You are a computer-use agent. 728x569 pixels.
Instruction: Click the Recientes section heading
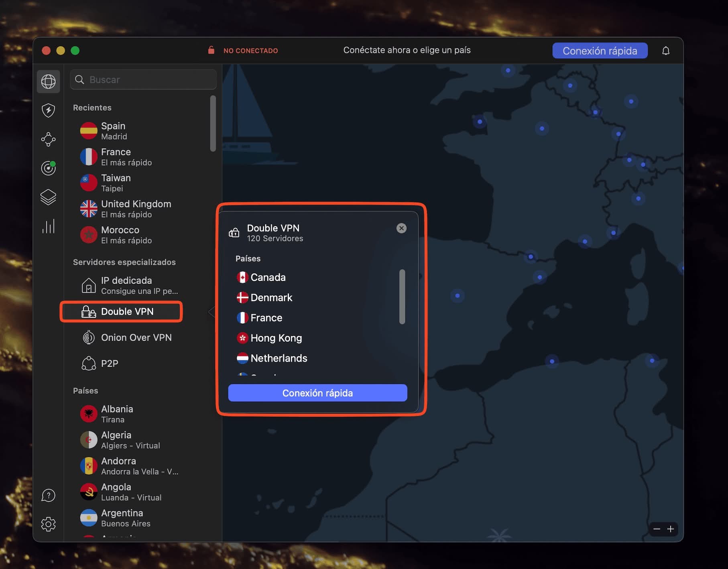tap(92, 108)
